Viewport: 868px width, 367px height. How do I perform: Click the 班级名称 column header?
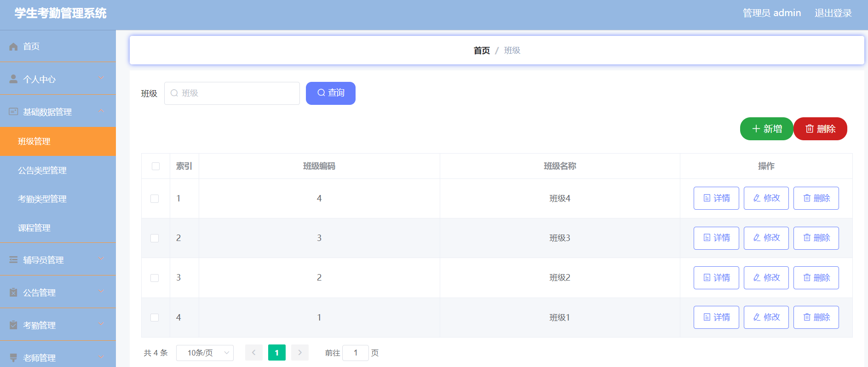(560, 166)
